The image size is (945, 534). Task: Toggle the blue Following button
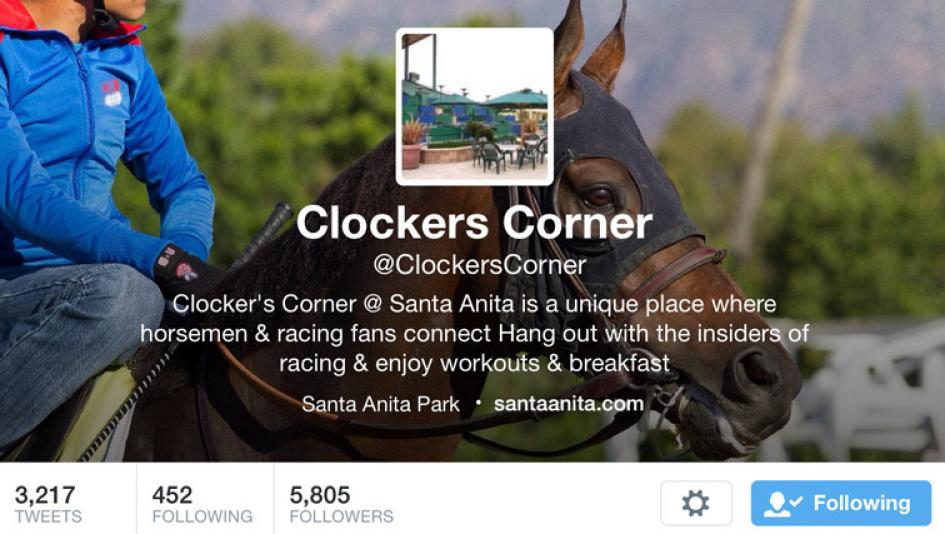tap(841, 503)
